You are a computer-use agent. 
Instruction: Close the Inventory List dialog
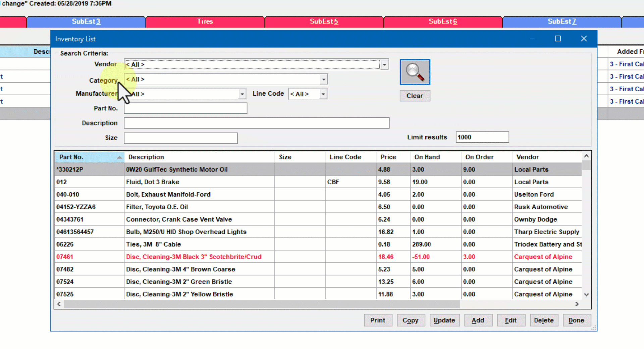[x=584, y=39]
